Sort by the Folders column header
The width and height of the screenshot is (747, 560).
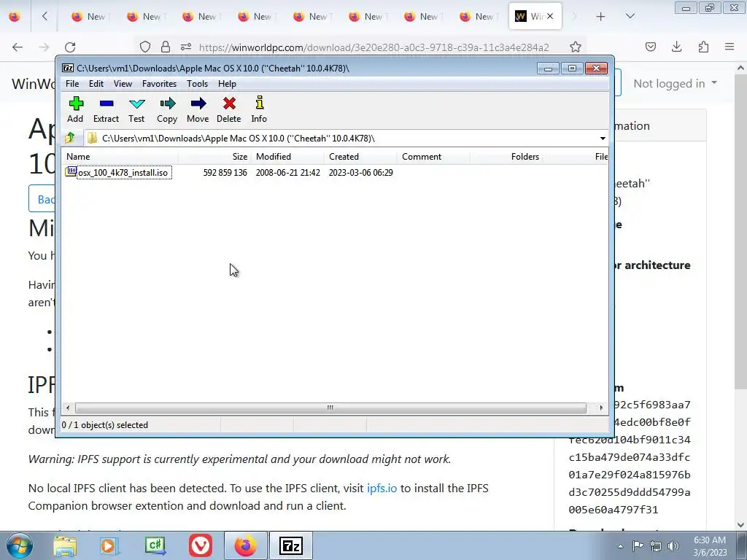[x=506, y=157]
